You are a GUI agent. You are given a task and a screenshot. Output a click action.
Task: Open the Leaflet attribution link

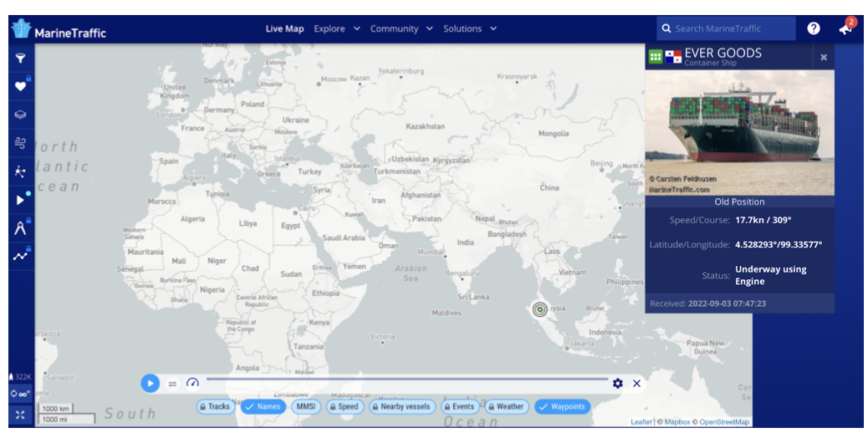641,422
